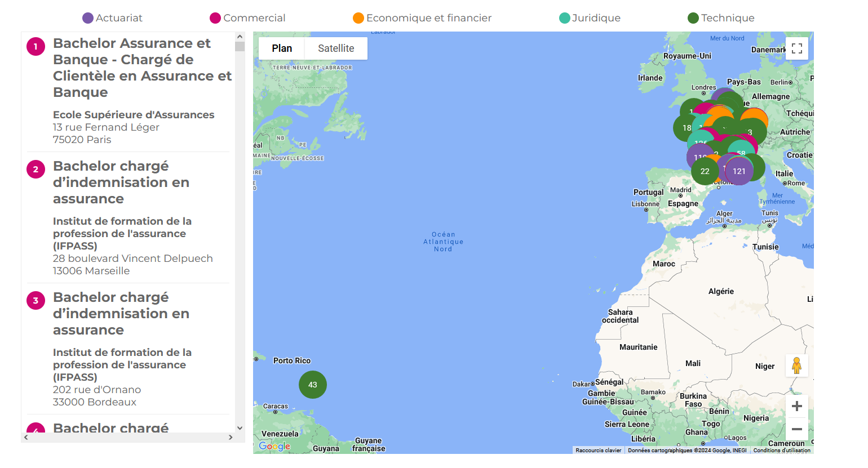Screen dimensions: 868x468
Task: Open the green 43 cluster near Porto Rico
Action: [313, 385]
